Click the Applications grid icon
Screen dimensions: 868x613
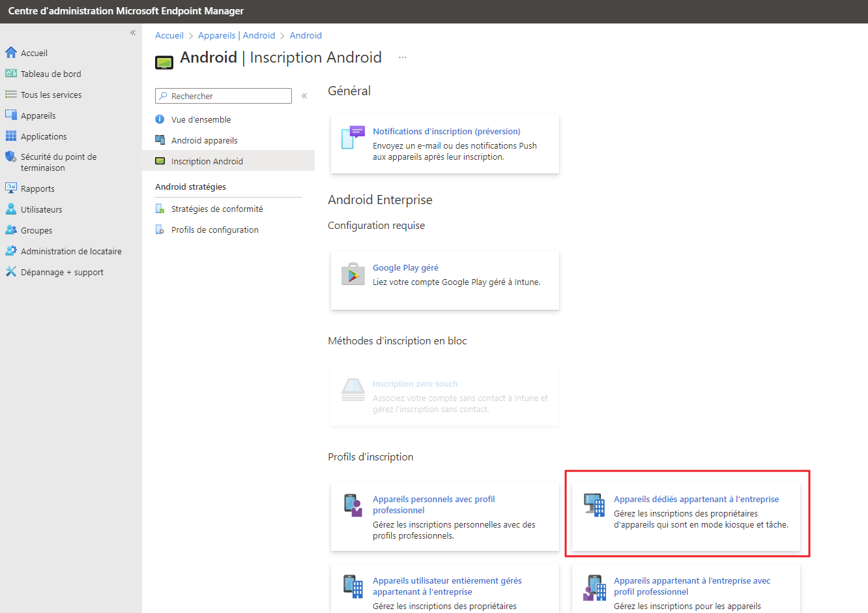click(11, 136)
